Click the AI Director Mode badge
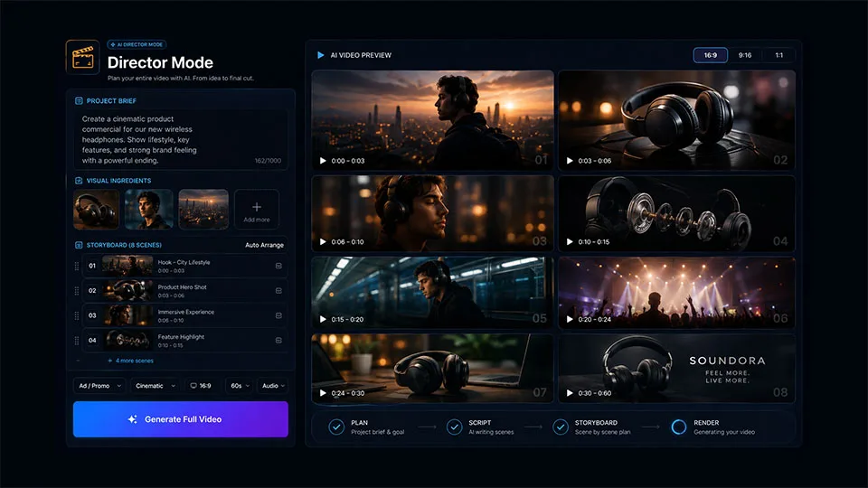This screenshot has width=868, height=488. pyautogui.click(x=137, y=44)
